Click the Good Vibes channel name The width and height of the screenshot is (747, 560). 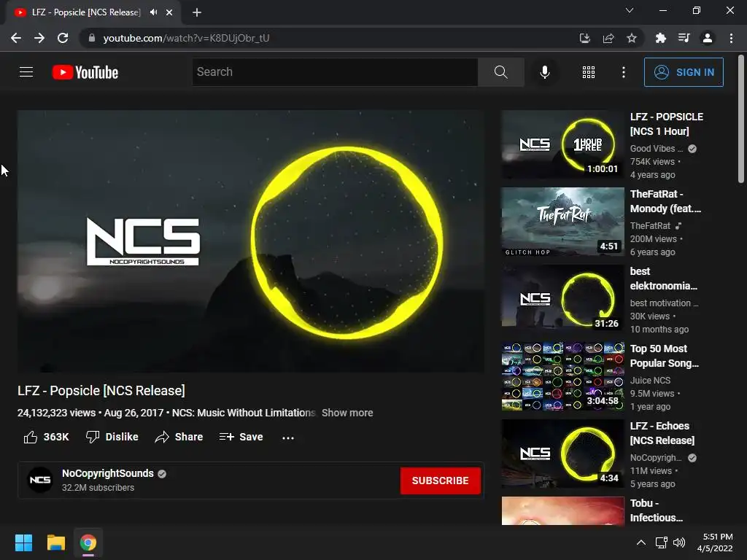(x=656, y=149)
